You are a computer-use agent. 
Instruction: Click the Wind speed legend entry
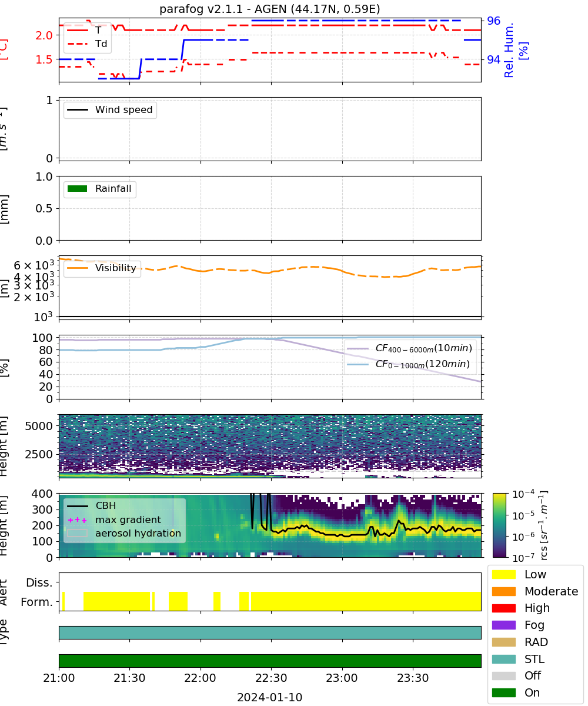[111, 110]
